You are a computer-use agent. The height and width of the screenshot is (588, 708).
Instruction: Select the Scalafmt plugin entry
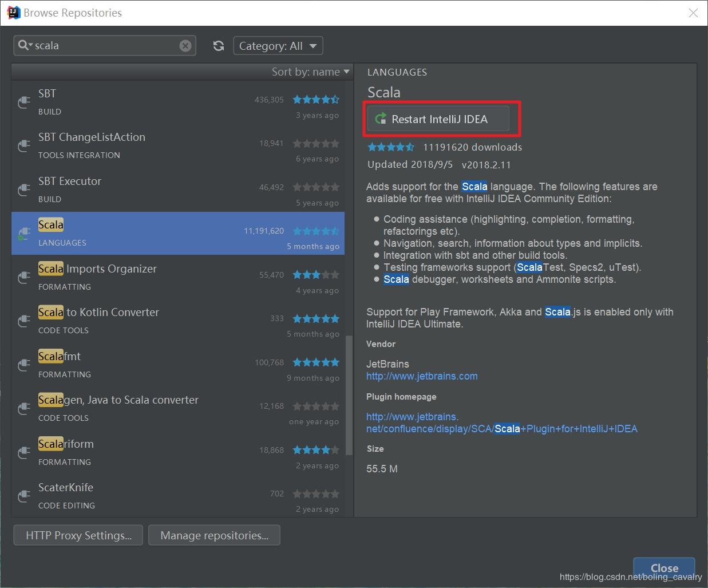(60, 356)
